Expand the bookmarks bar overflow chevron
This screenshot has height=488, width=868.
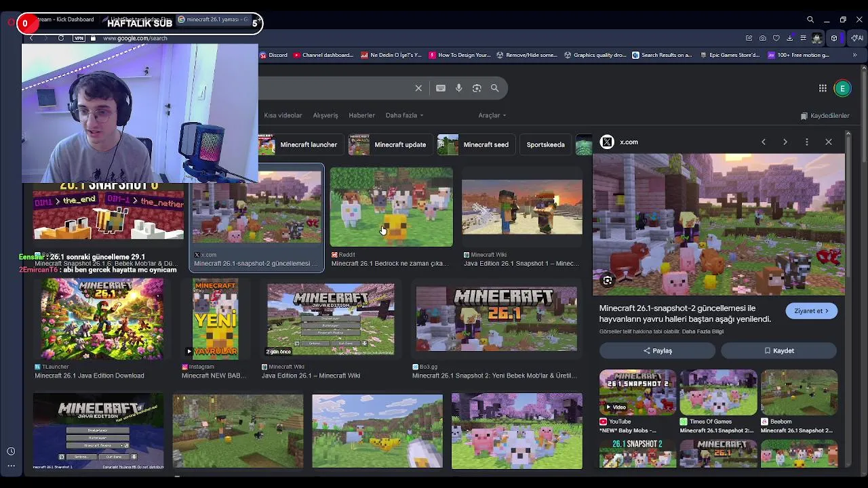(854, 55)
